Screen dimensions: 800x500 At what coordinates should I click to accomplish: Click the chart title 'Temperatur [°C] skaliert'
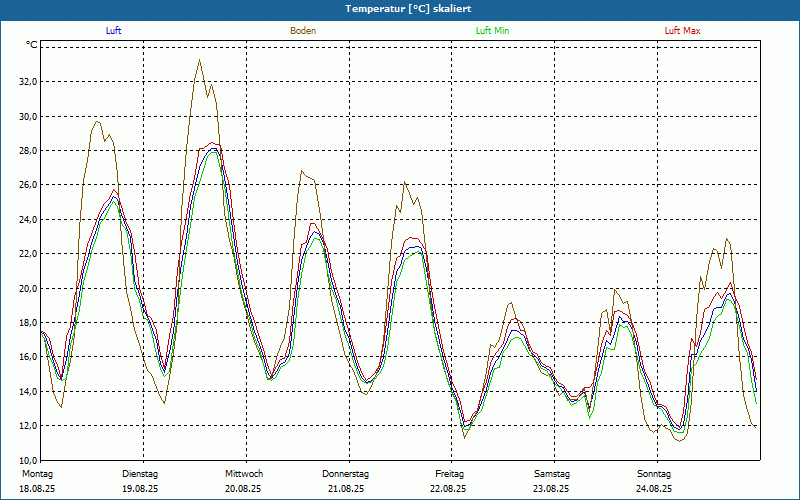400,9
